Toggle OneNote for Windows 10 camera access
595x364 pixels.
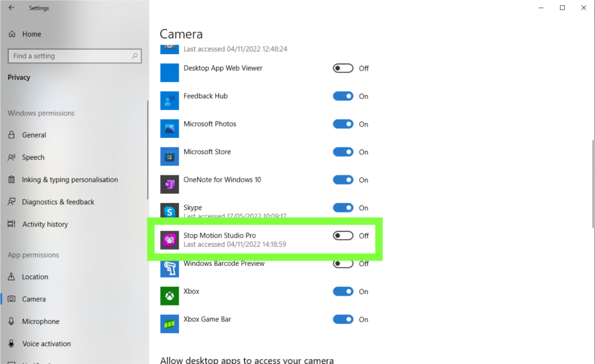coord(343,180)
